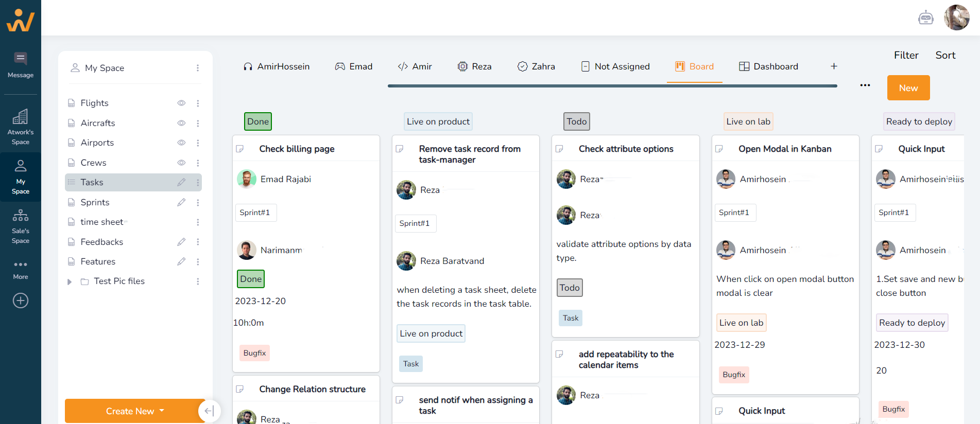The height and width of the screenshot is (424, 980).
Task: Open the robot assistant icon
Action: (925, 18)
